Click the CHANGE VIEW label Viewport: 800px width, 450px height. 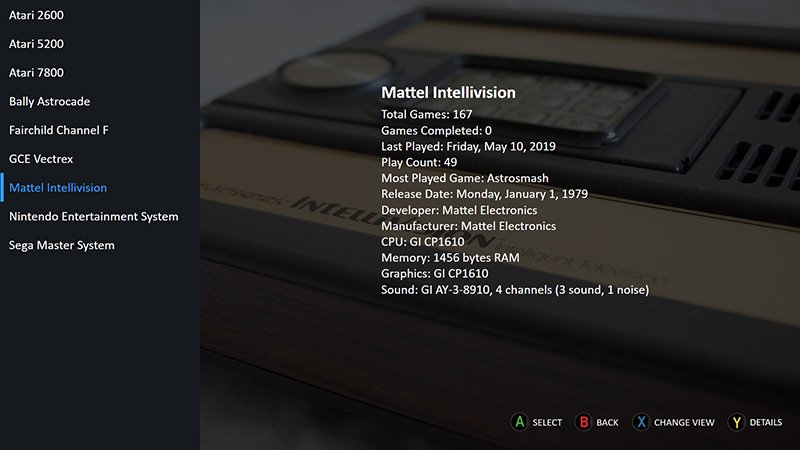(684, 422)
